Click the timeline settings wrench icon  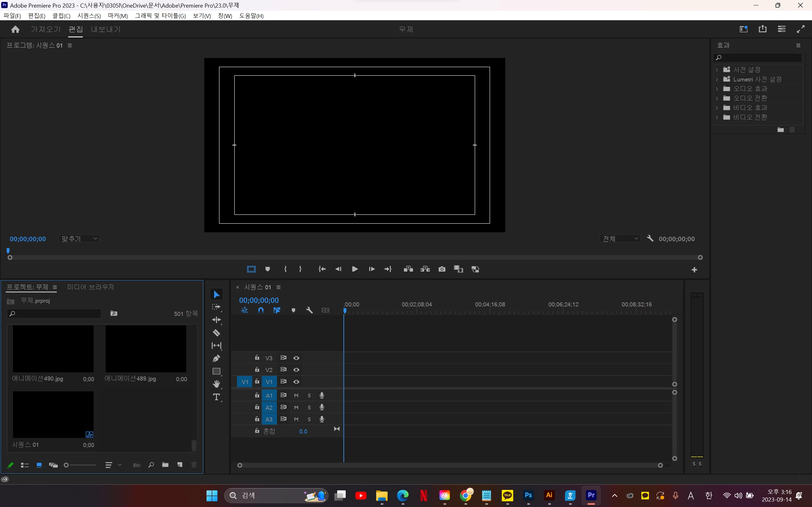pyautogui.click(x=309, y=310)
